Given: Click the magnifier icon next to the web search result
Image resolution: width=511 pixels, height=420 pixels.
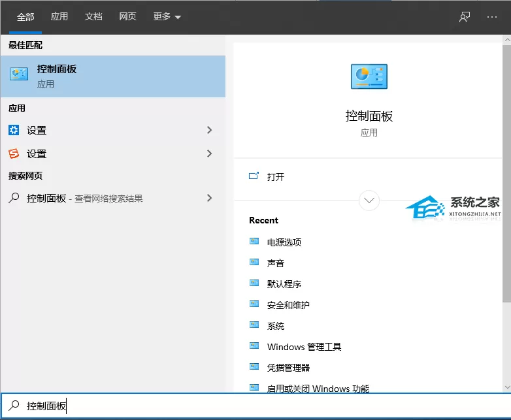Looking at the screenshot, I should point(14,198).
